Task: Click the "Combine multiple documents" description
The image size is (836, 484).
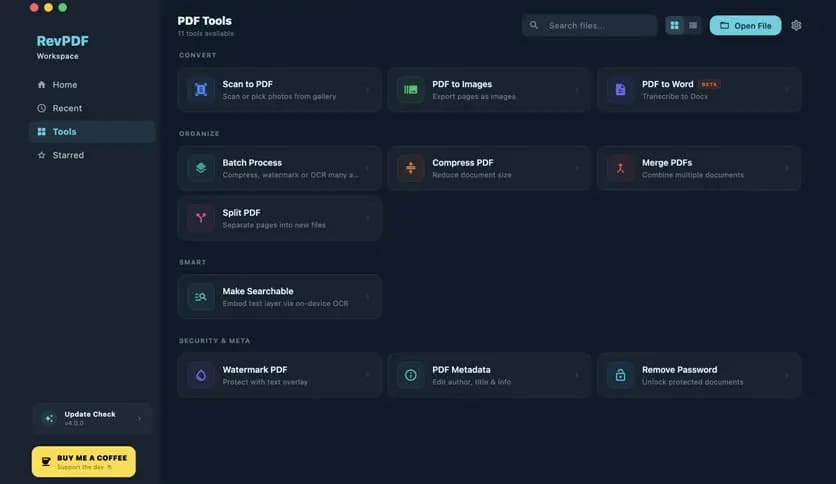Action: (x=693, y=175)
